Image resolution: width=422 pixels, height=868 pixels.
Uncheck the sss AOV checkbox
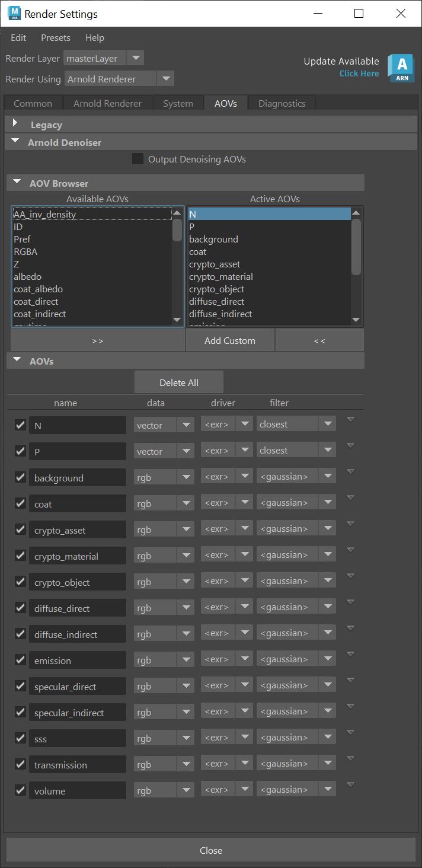pyautogui.click(x=20, y=738)
